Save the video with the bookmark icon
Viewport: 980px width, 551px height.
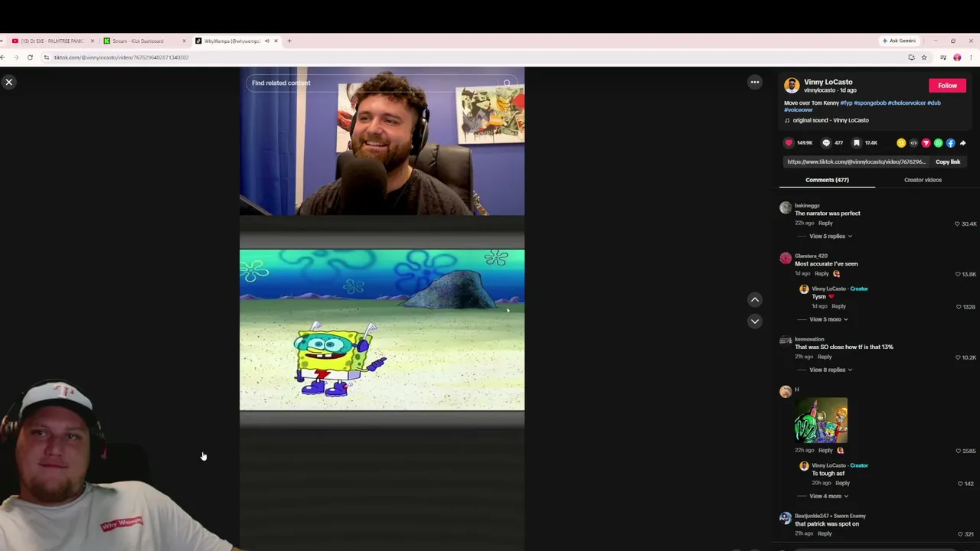(857, 142)
